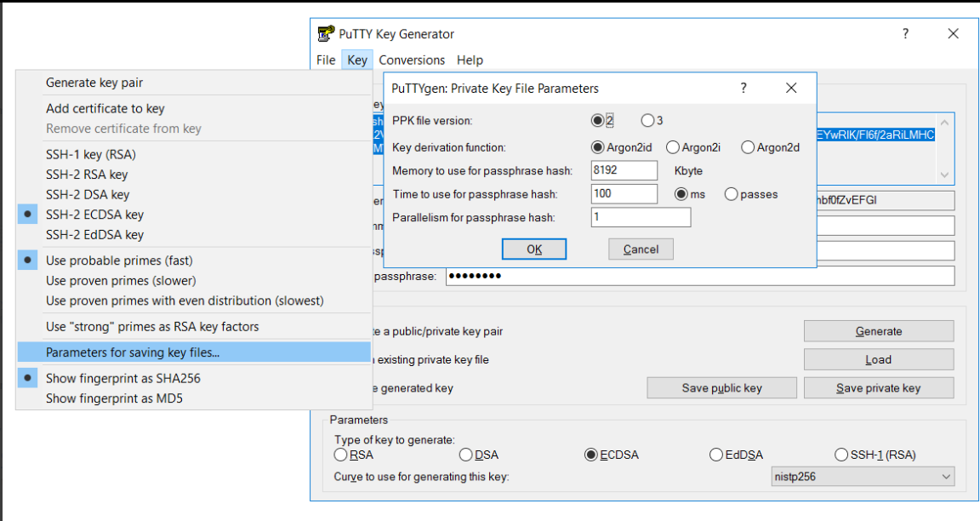This screenshot has width=980, height=521.
Task: Select SSH-1 key (RSA) menu entry
Action: 194,154
